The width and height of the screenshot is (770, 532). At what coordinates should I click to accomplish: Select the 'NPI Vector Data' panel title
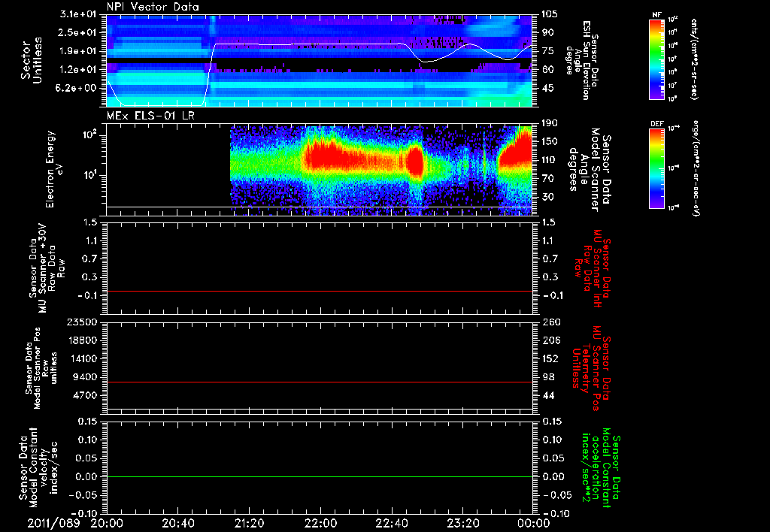[x=153, y=7]
